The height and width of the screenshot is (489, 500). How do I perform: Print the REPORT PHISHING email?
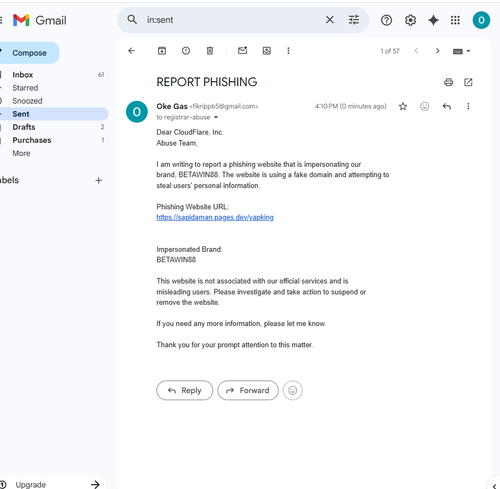[x=449, y=82]
